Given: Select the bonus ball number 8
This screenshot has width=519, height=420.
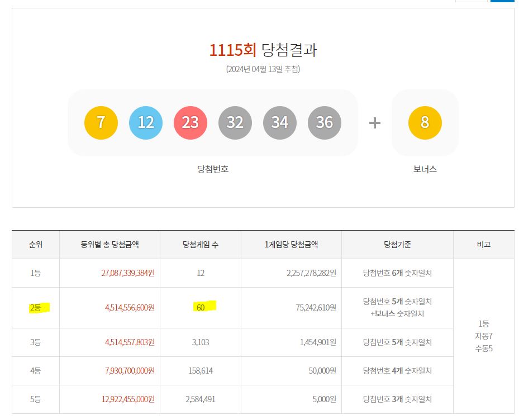Looking at the screenshot, I should pyautogui.click(x=425, y=122).
